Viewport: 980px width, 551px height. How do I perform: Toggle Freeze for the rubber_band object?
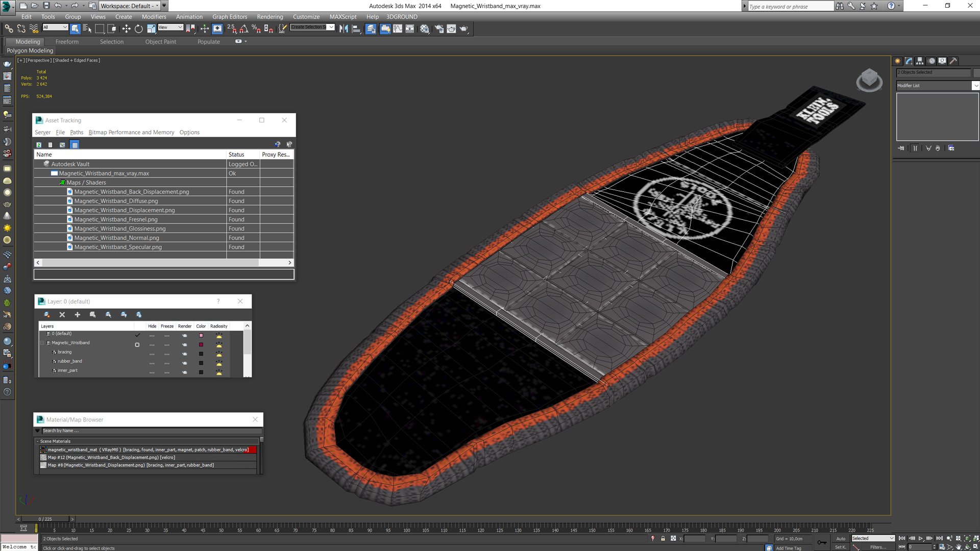click(167, 363)
